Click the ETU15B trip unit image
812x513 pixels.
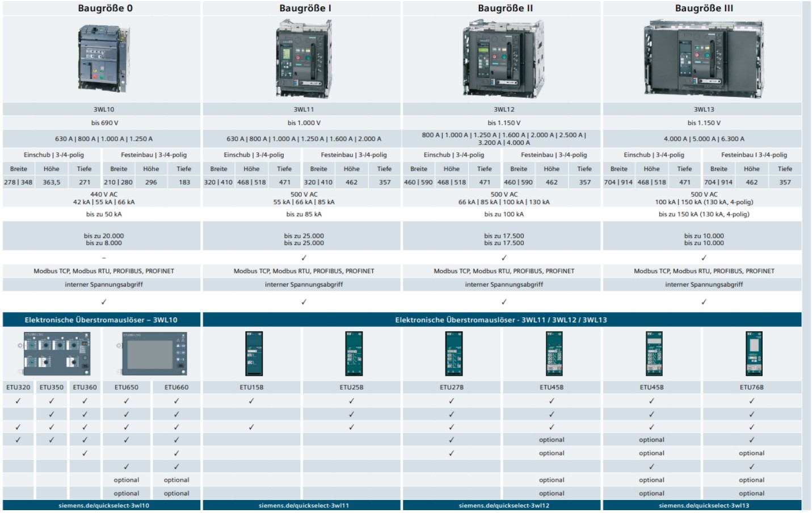[254, 354]
